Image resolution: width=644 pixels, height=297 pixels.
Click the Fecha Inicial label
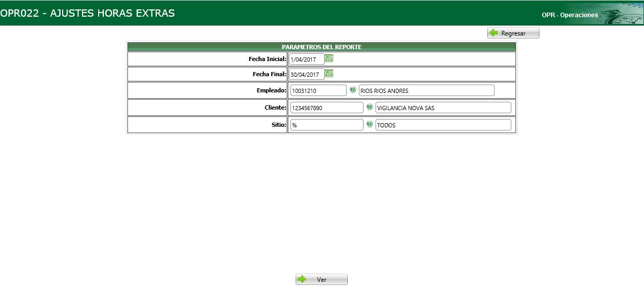tap(267, 59)
